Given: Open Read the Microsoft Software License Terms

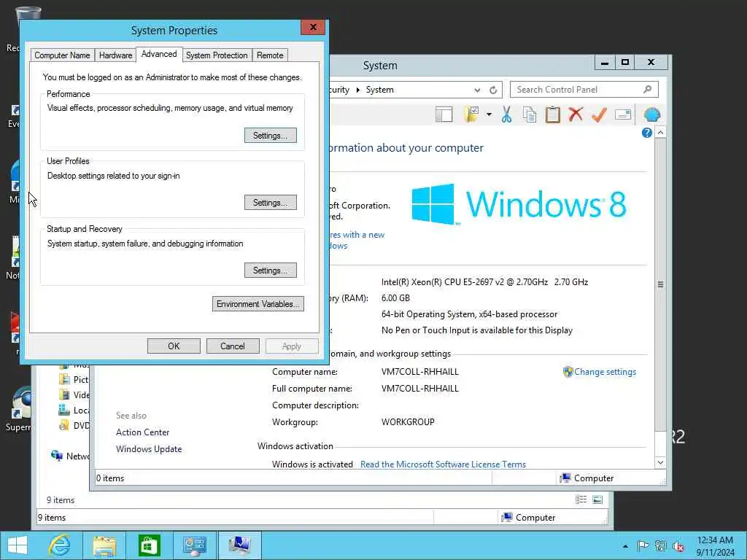Looking at the screenshot, I should click(443, 464).
